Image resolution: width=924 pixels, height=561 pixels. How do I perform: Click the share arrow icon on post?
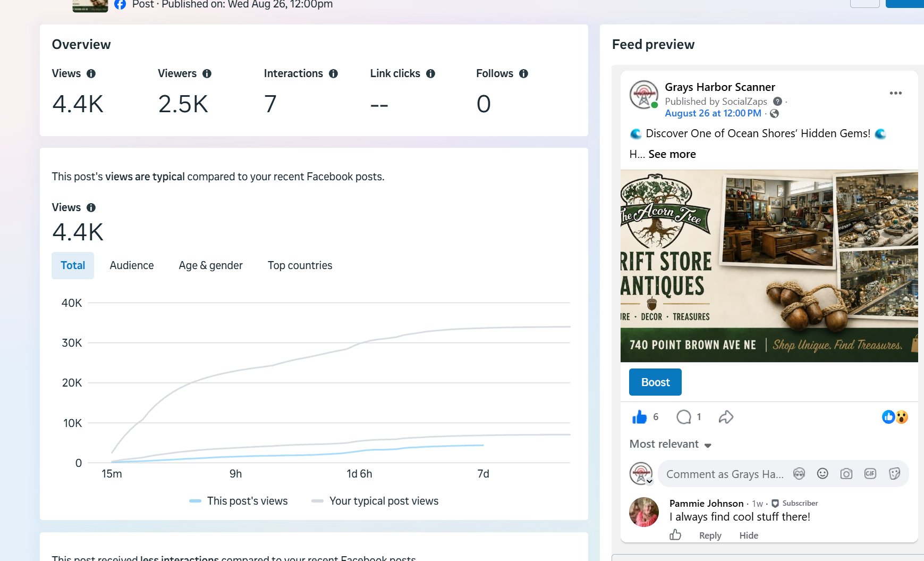(726, 417)
